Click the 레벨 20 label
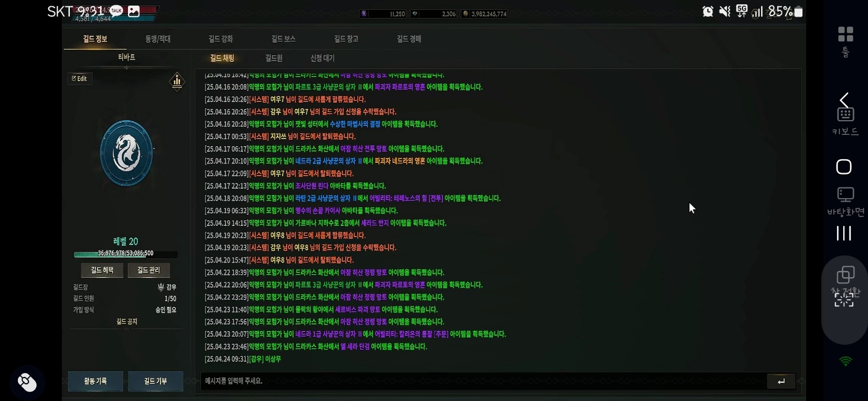This screenshot has width=868, height=401. 126,241
